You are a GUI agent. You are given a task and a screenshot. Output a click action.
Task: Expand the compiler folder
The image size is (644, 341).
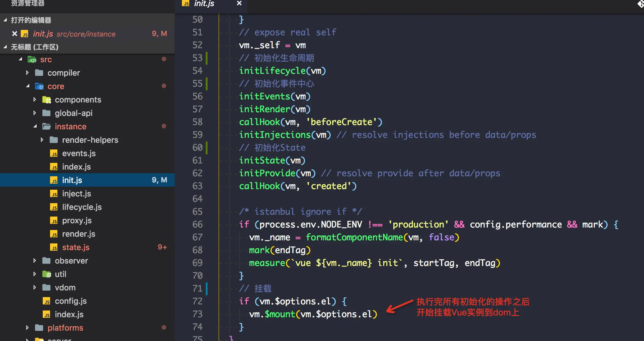(x=27, y=73)
